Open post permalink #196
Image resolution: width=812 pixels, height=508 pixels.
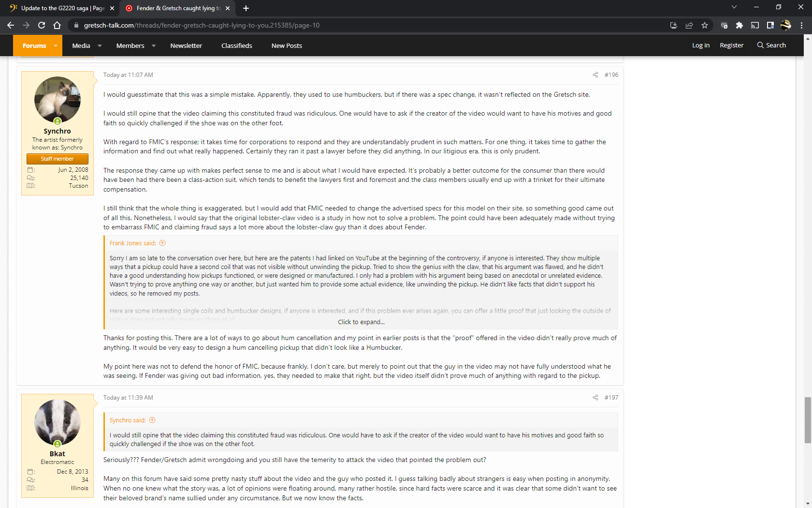click(x=611, y=75)
